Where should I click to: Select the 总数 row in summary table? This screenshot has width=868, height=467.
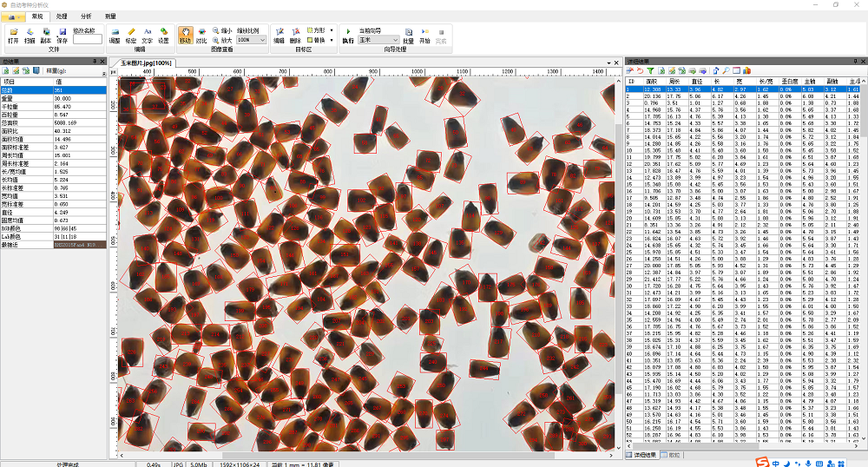(52, 89)
